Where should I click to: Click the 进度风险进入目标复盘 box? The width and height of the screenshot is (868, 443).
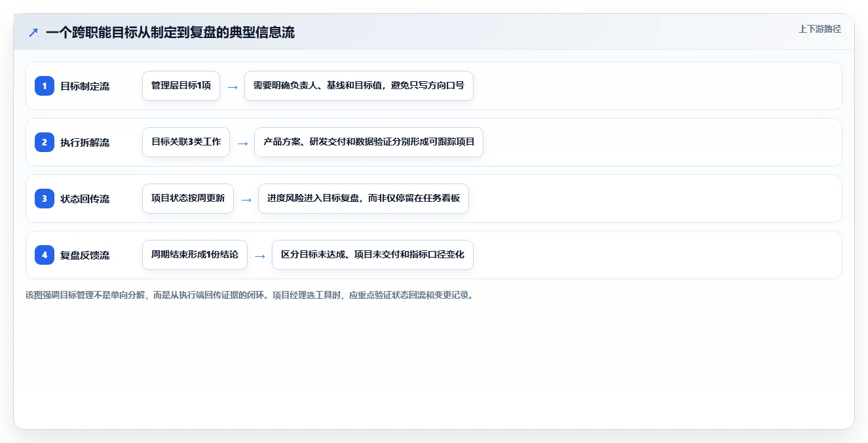click(x=364, y=199)
